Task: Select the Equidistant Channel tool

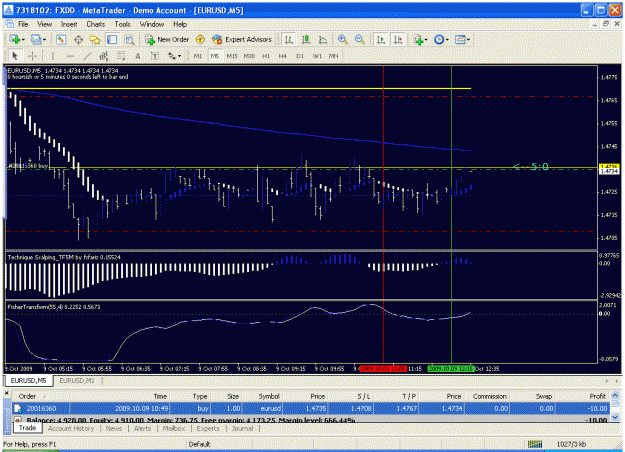Action: 104,56
